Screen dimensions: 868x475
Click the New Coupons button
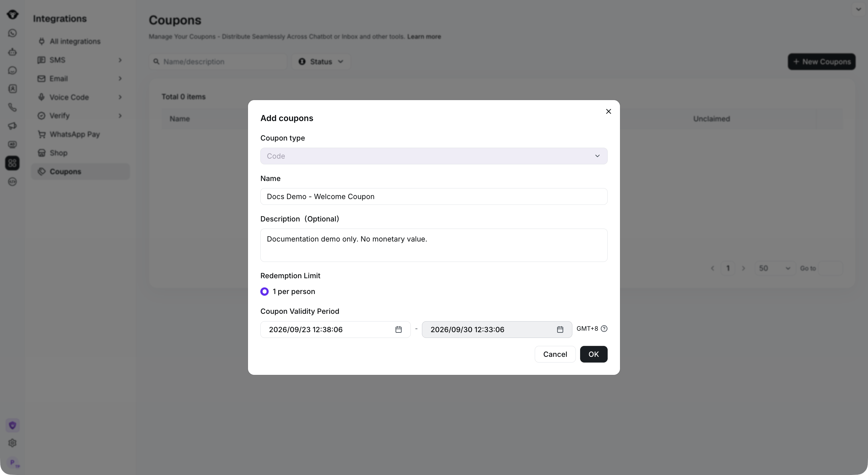tap(821, 62)
